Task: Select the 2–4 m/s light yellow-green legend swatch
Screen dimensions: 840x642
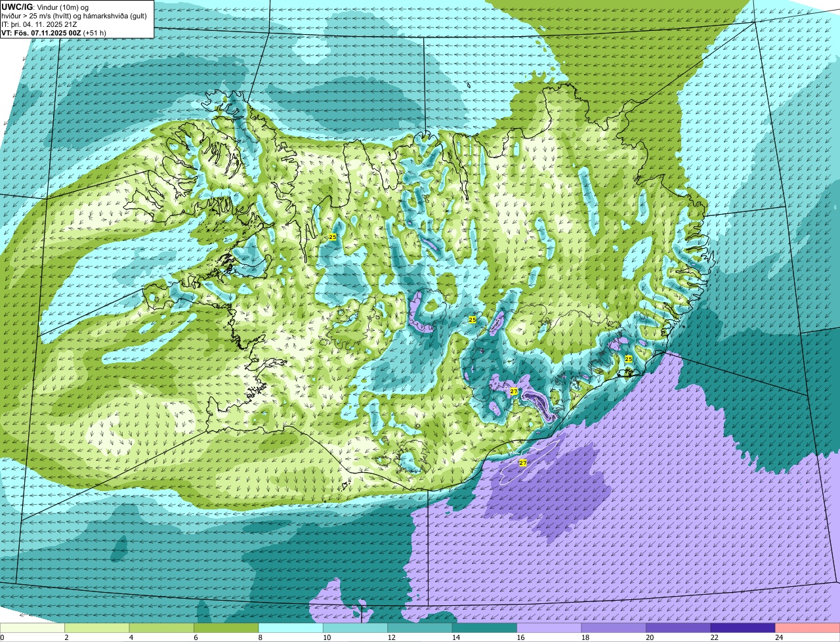Action: coord(97,628)
